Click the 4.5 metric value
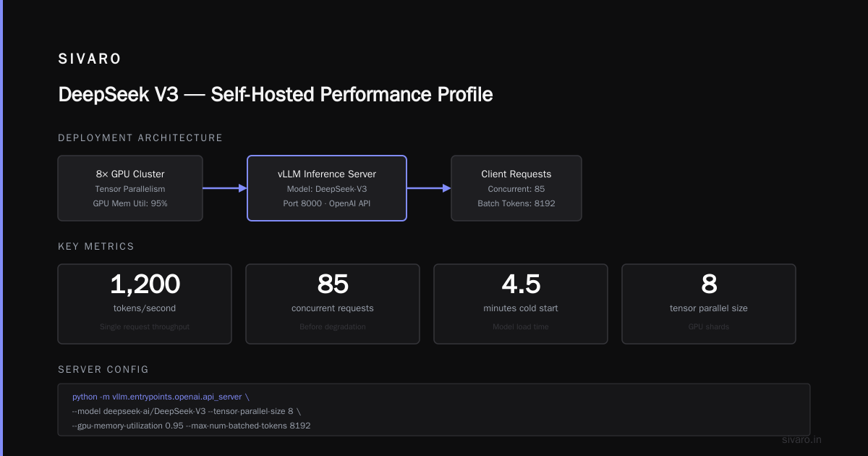 (x=521, y=284)
